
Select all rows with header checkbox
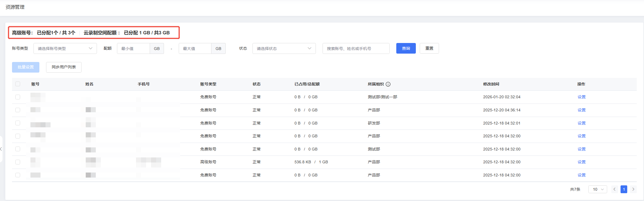point(18,84)
